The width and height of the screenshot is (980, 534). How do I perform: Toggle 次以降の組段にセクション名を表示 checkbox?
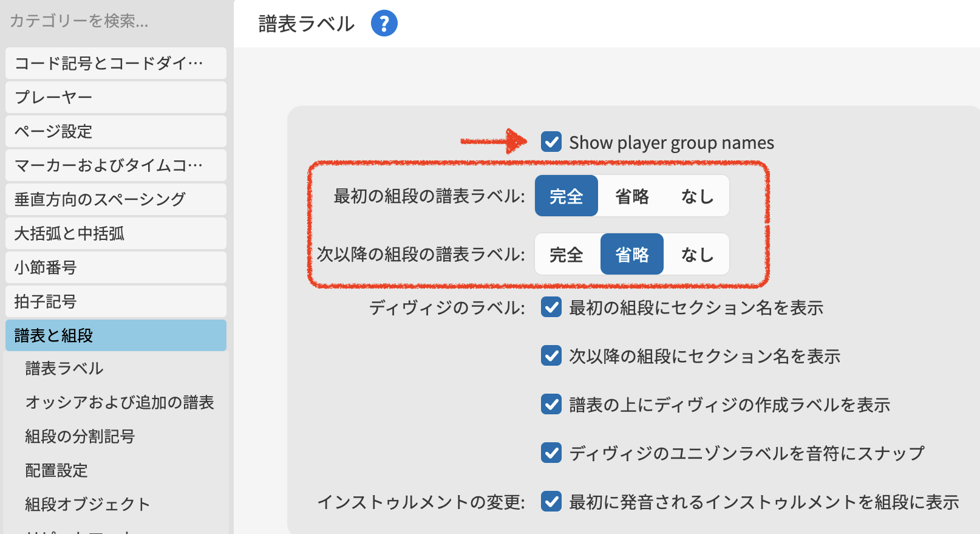click(551, 356)
